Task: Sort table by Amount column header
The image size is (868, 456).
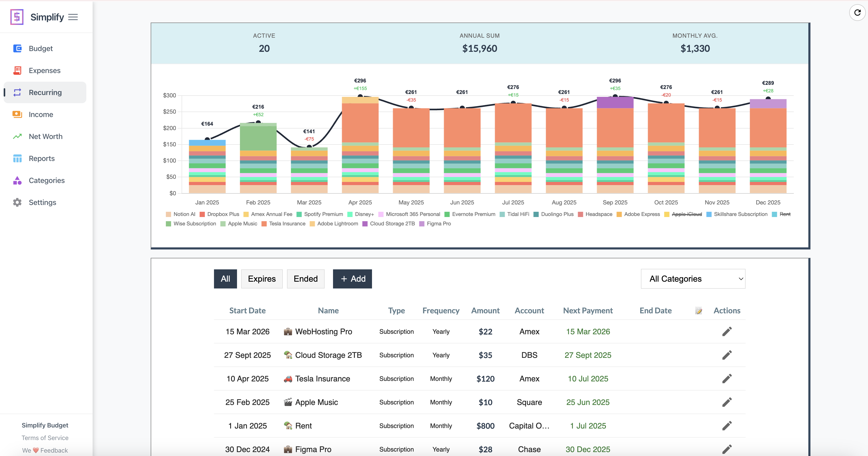Action: point(485,311)
